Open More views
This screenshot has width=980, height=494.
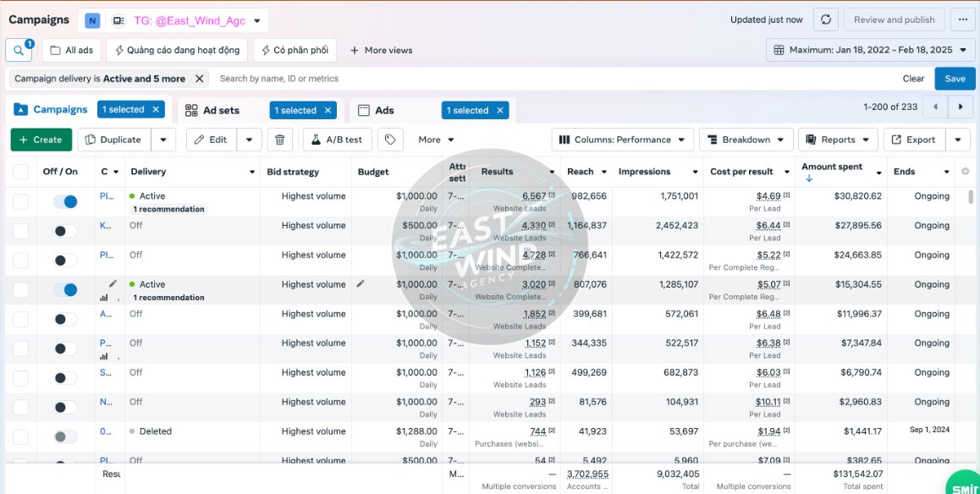click(381, 51)
